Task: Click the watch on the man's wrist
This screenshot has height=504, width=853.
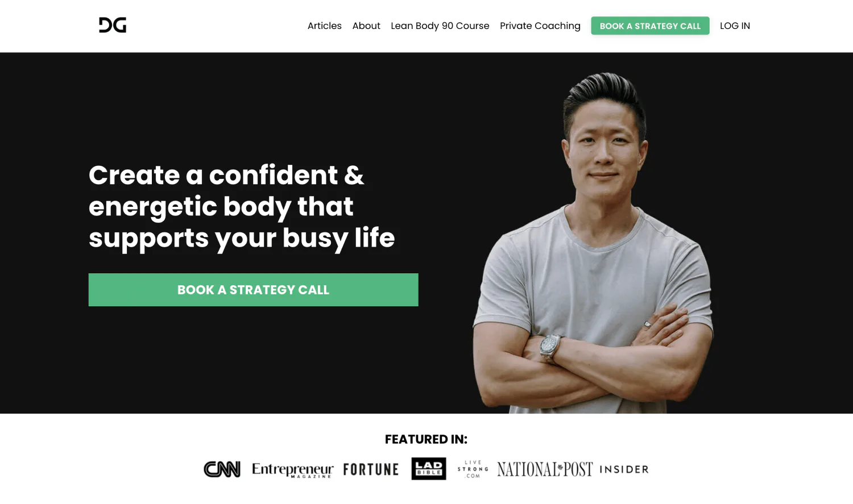Action: pos(550,345)
